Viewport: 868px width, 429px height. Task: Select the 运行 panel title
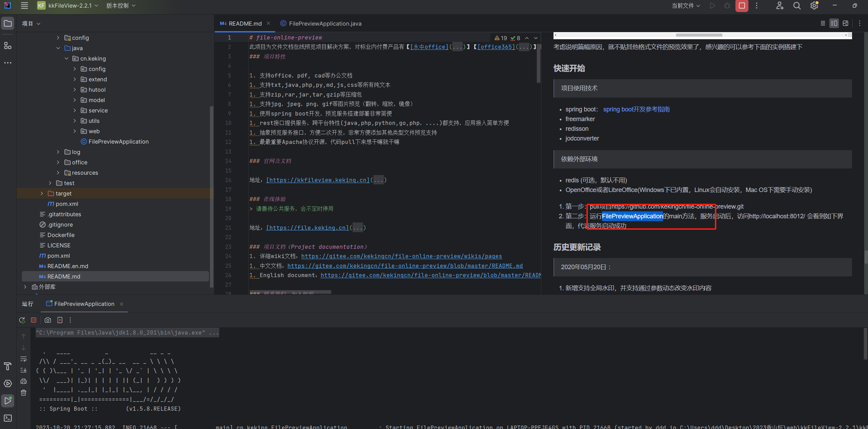coord(28,304)
